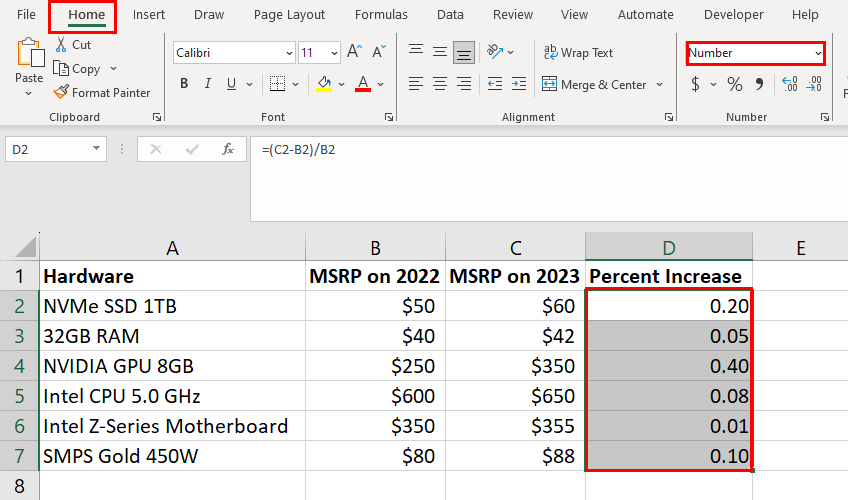This screenshot has height=500, width=848.
Task: Click the Insert Function fx icon
Action: point(228,149)
